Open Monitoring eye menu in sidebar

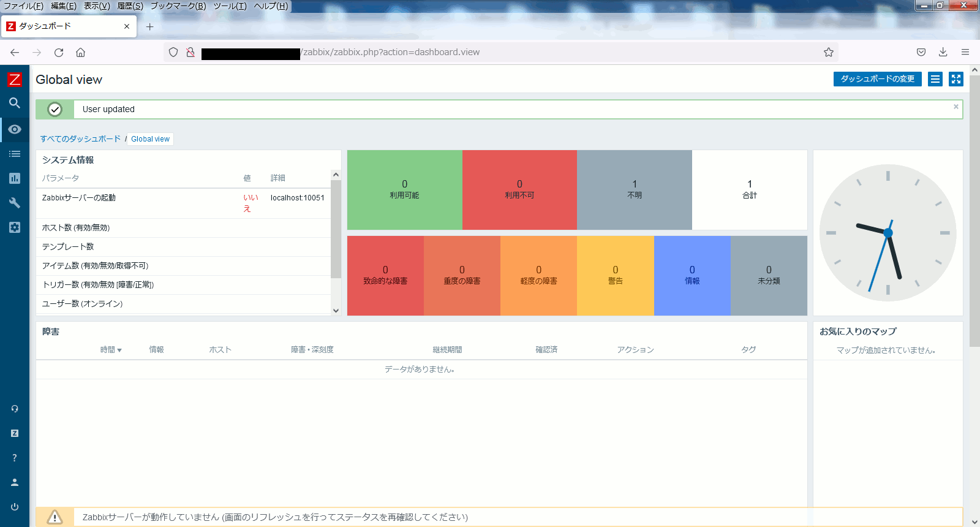coord(15,129)
